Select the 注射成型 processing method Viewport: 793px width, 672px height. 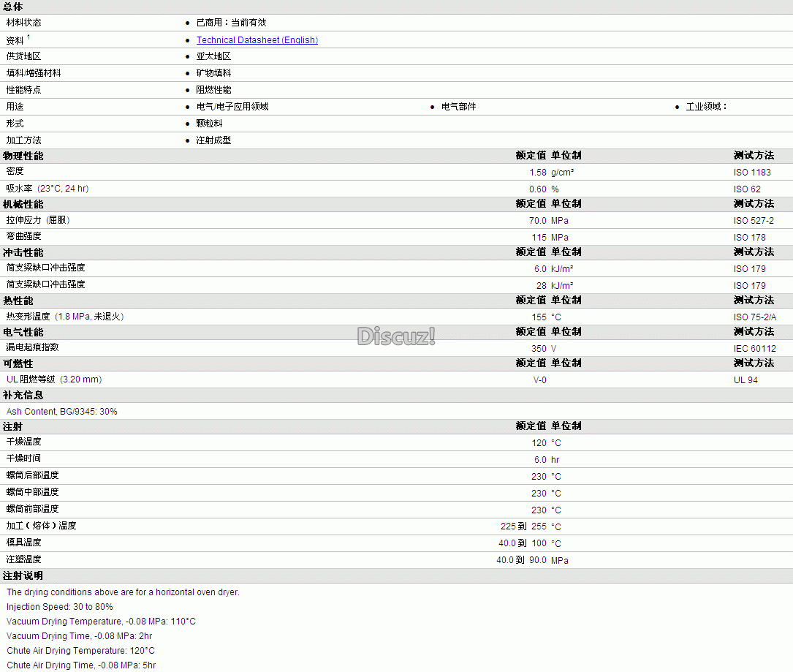(x=213, y=140)
